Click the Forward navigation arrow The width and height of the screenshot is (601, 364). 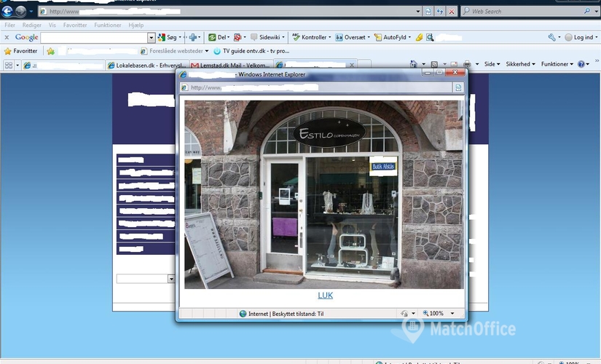[20, 12]
